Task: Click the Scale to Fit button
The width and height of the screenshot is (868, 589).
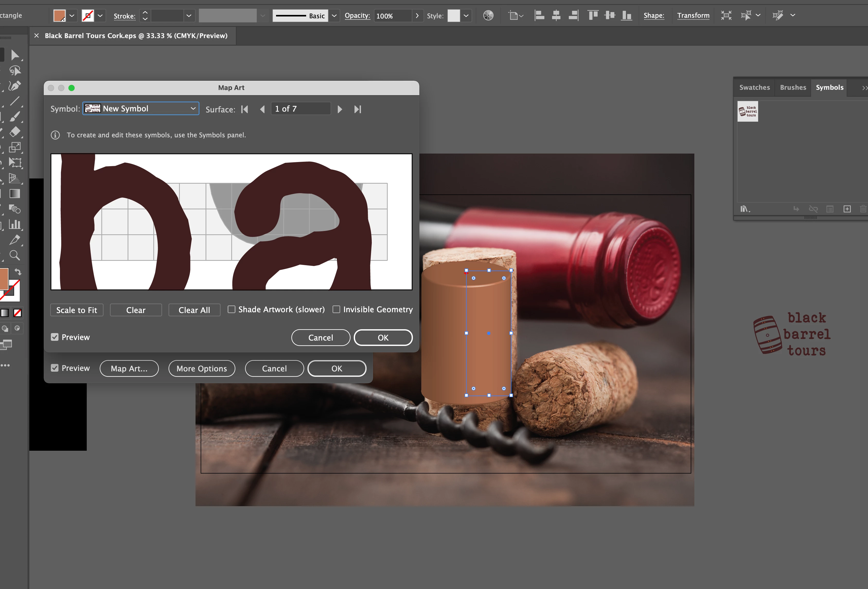Action: coord(77,310)
